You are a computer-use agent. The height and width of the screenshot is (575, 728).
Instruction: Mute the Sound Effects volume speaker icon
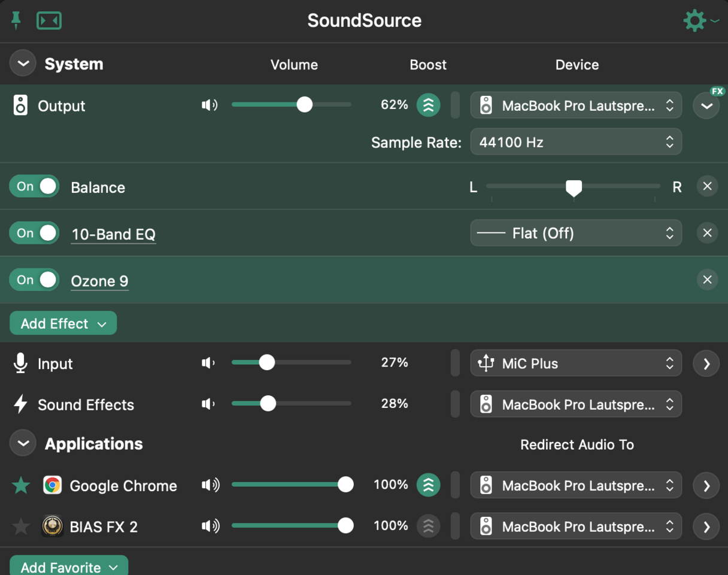point(208,404)
